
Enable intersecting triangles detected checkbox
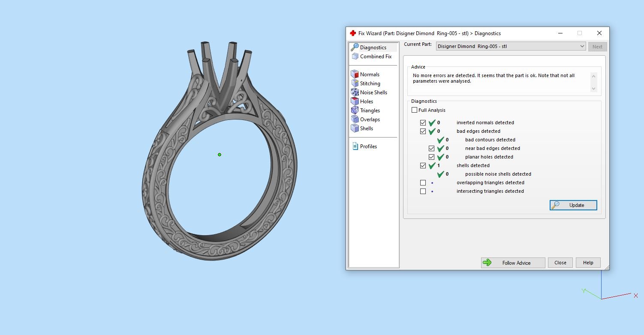click(x=423, y=191)
